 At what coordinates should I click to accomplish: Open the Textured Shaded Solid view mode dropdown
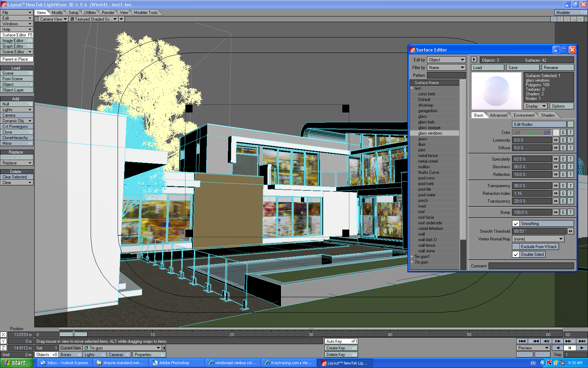point(93,19)
